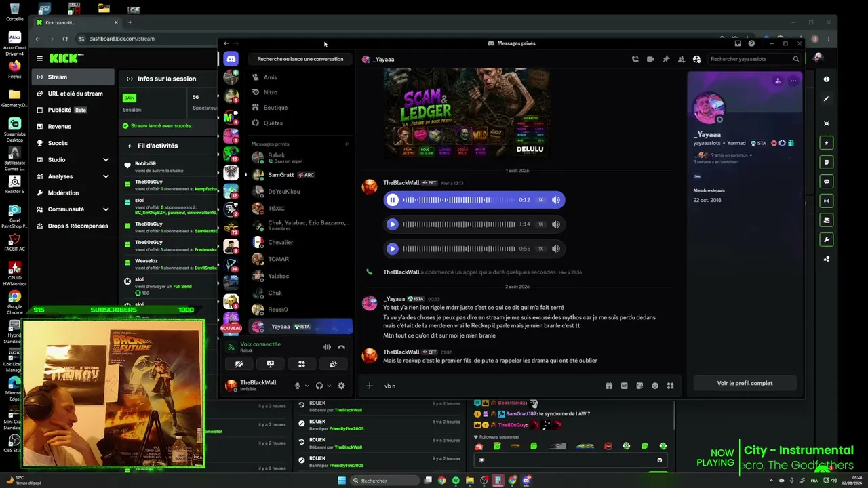Hide the user profile panel icon
Screen dimensions: 868x488
(696, 59)
